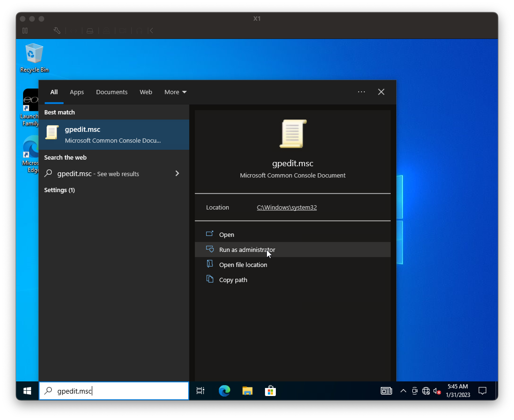Choose Run as administrator

(x=293, y=250)
